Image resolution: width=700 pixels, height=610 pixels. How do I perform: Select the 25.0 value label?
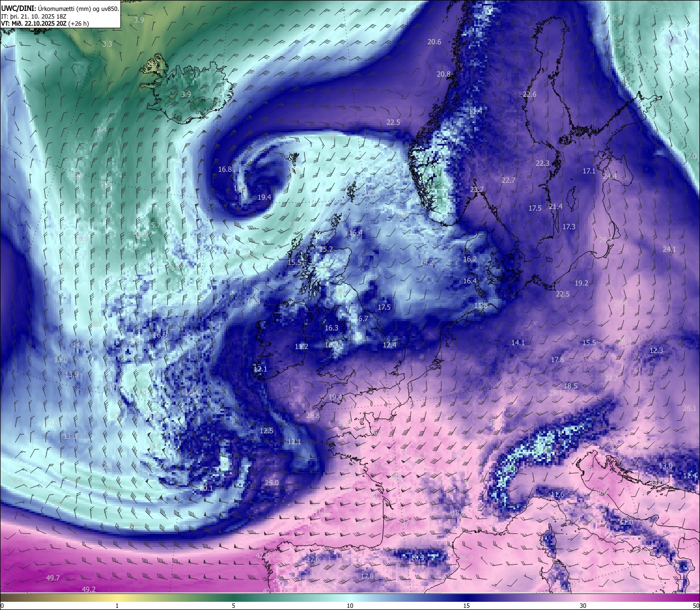click(272, 483)
